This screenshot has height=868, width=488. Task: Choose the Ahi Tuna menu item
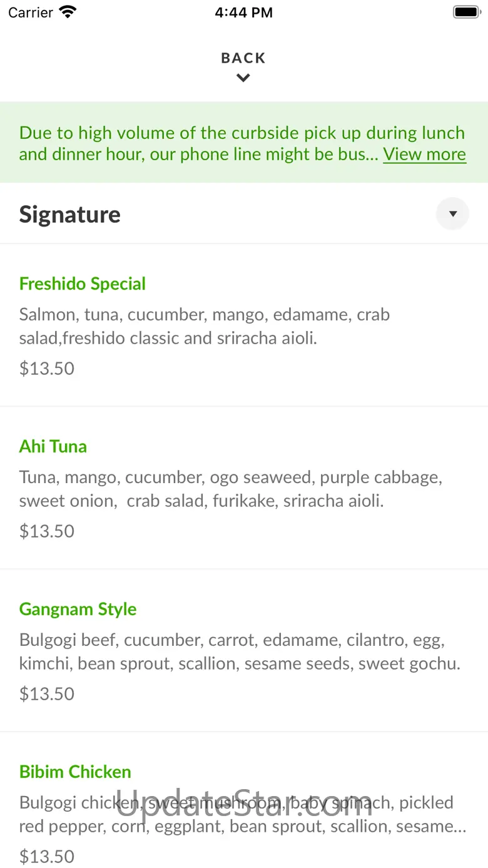coord(53,446)
